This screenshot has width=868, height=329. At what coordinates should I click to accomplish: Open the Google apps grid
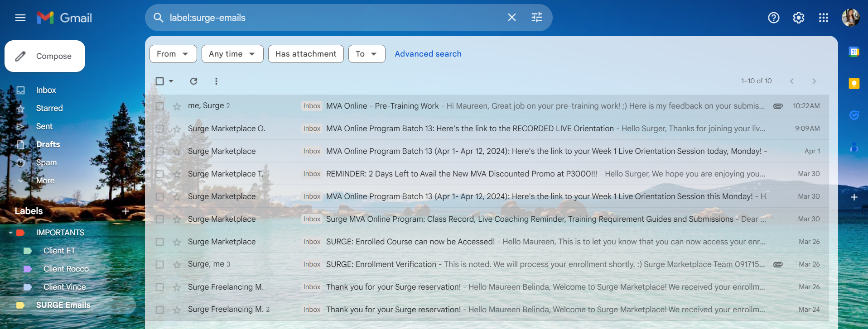tap(824, 18)
